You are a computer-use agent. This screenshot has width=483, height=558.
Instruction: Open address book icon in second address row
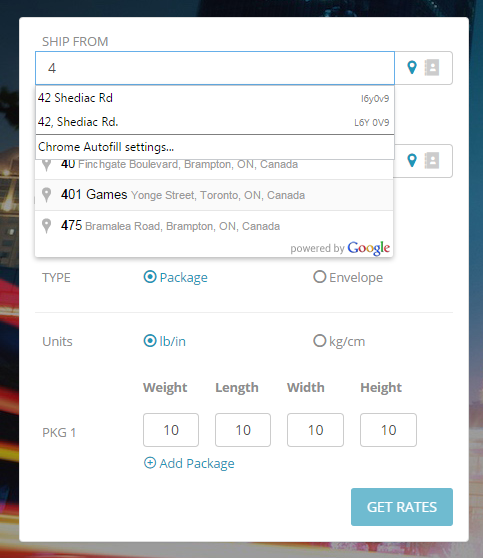coord(432,160)
